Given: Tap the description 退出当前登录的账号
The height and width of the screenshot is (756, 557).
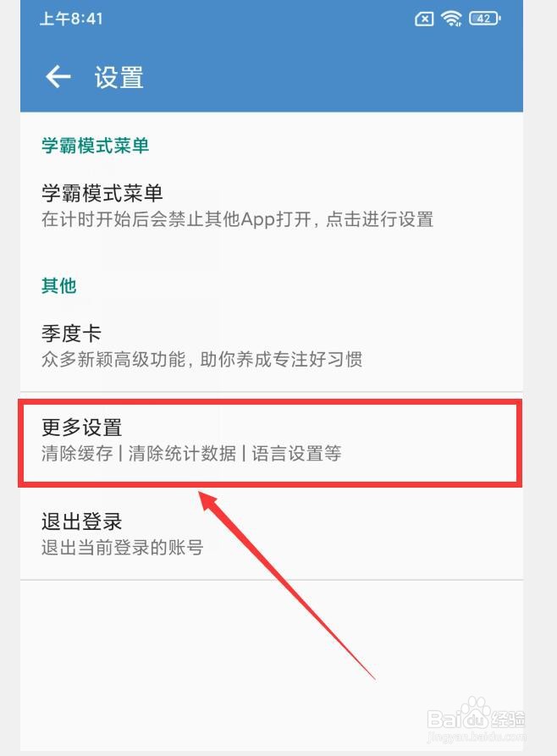Looking at the screenshot, I should 123,547.
